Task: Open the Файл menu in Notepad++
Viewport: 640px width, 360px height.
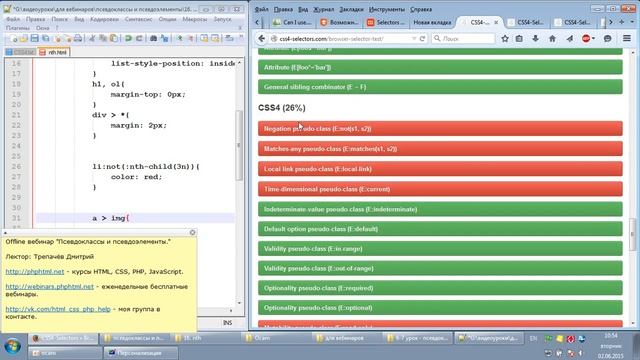Action: [13, 19]
